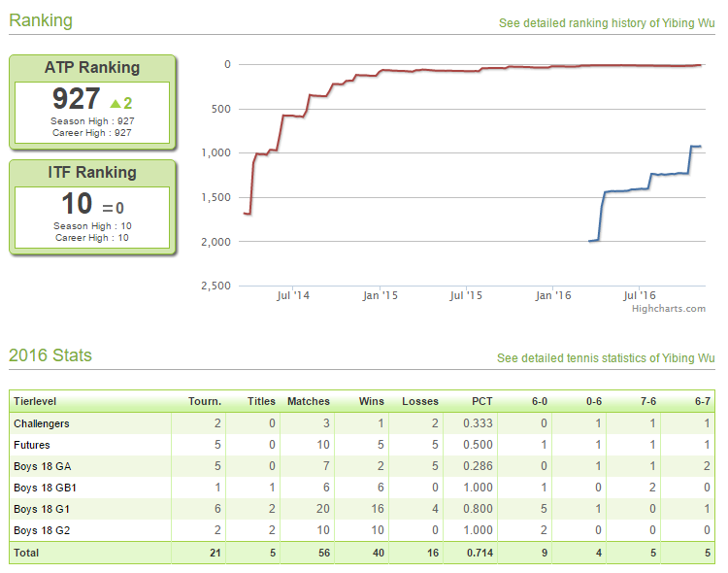This screenshot has width=728, height=573.
Task: Click Total tournaments value 21
Action: pos(215,553)
